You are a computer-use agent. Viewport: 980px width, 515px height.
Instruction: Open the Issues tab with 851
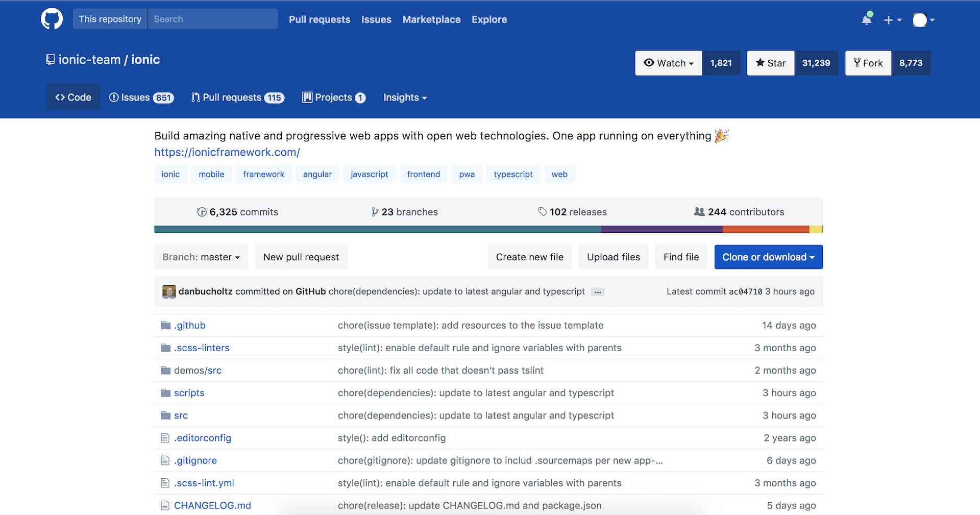tap(141, 97)
